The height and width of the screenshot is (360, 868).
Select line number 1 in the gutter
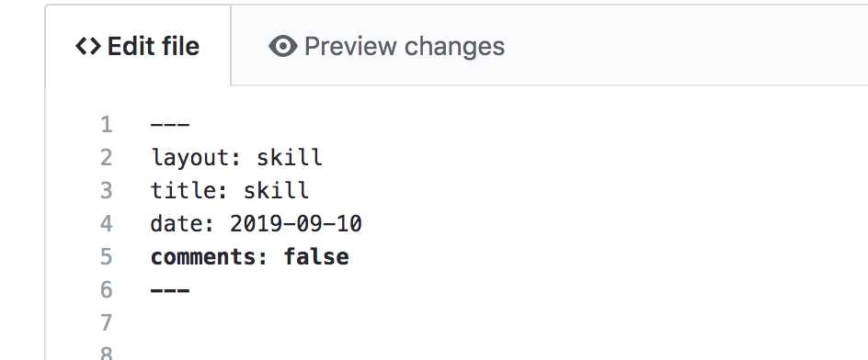[x=107, y=124]
